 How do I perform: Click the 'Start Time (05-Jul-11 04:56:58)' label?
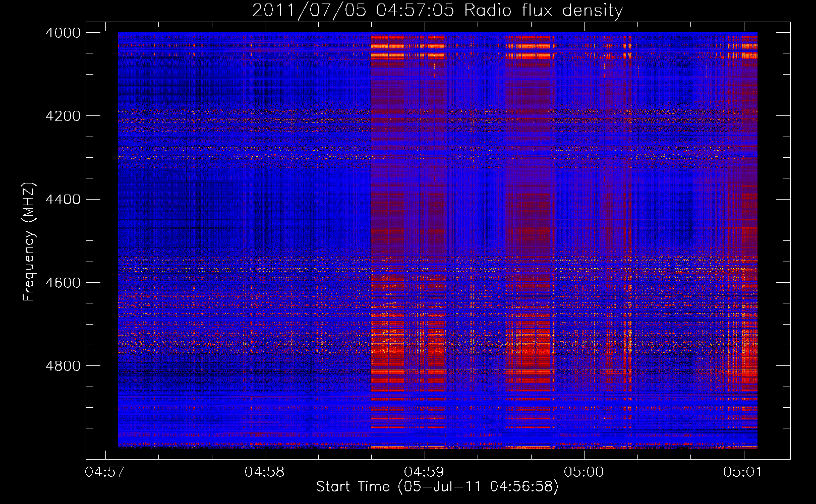[437, 487]
